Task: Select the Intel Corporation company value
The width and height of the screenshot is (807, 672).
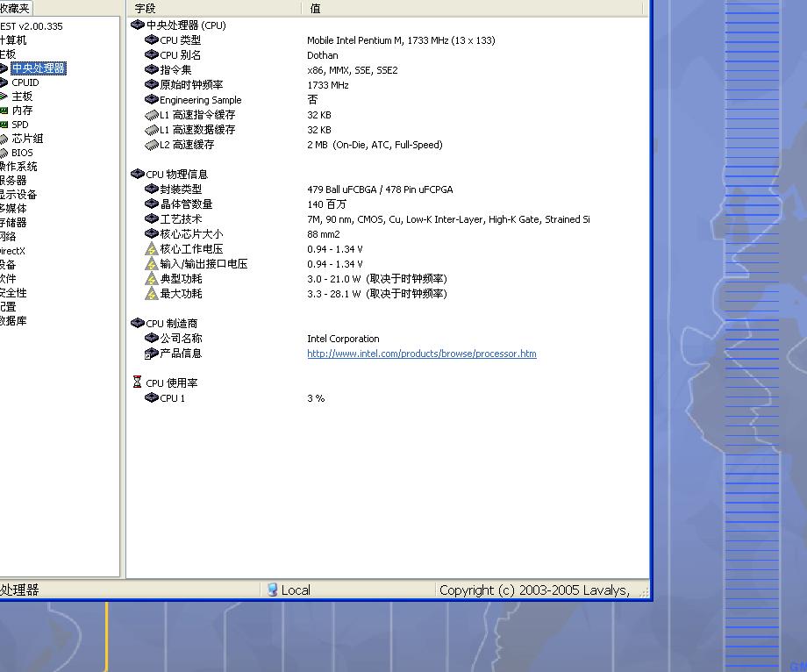Action: click(343, 339)
